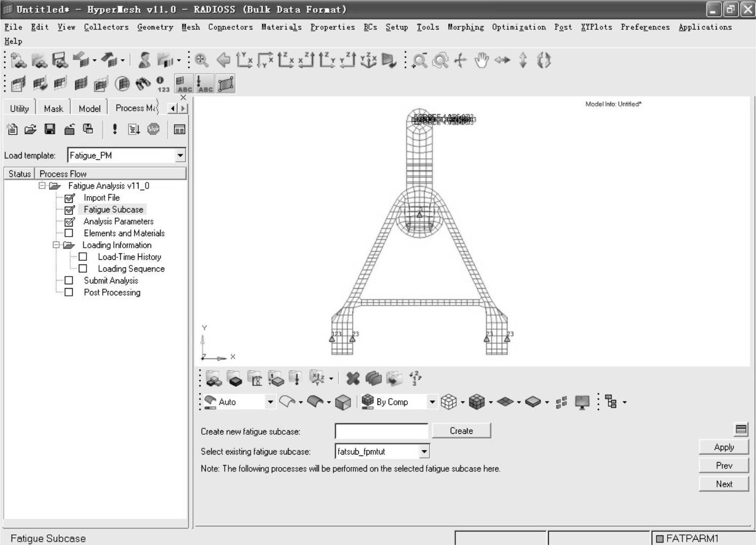Viewport: 756px width, 545px height.
Task: Click the pan hand tool icon
Action: tap(482, 61)
